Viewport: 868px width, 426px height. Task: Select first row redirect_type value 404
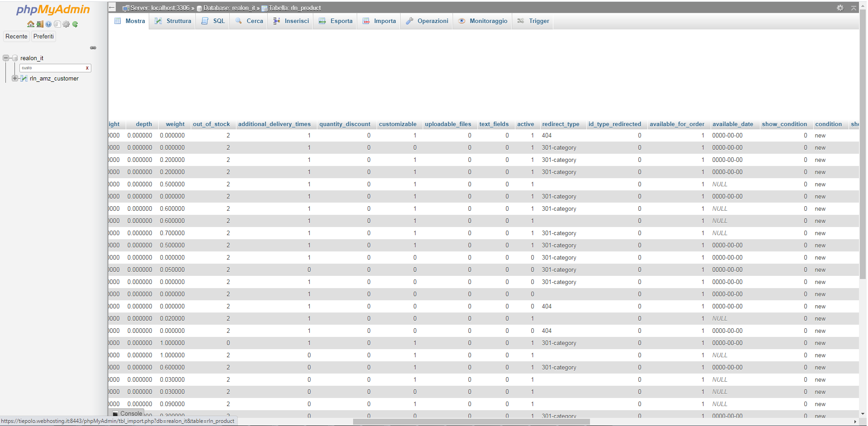click(547, 135)
